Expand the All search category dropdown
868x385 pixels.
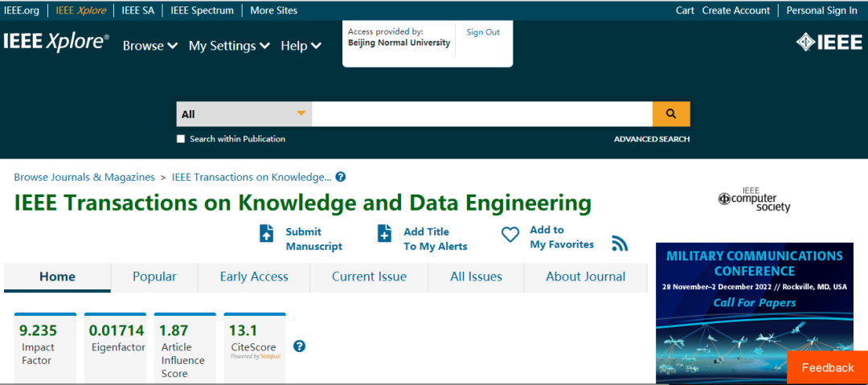244,114
